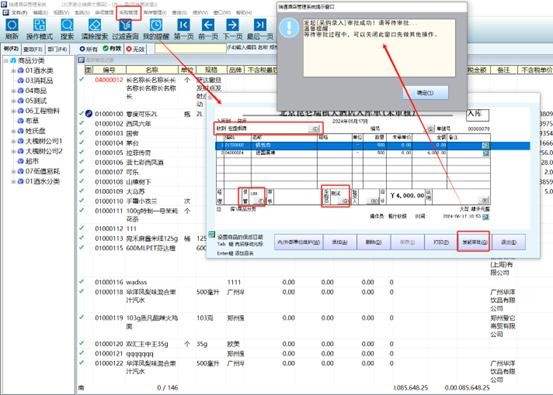Click the 确定 button in prompt dialog
Viewport: 553px width, 395px height.
tap(425, 93)
